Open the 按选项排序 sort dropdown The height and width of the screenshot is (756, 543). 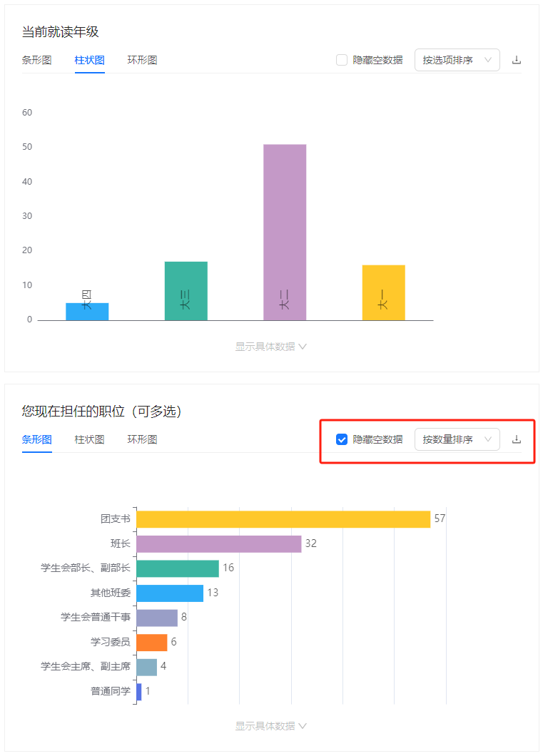pos(457,61)
